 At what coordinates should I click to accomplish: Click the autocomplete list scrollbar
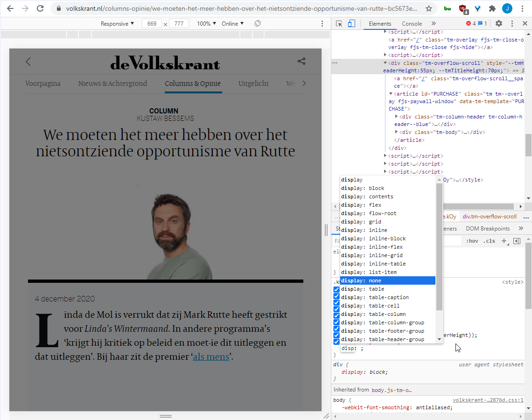pos(440,247)
